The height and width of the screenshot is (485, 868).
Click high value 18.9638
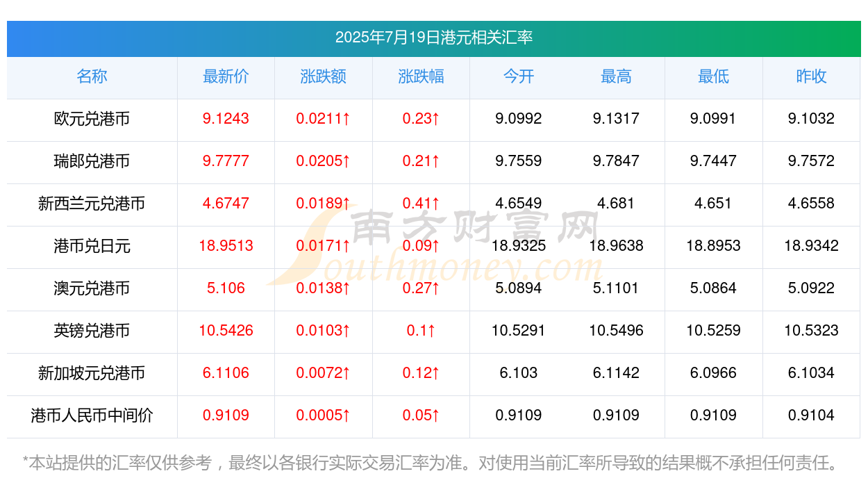tap(616, 246)
